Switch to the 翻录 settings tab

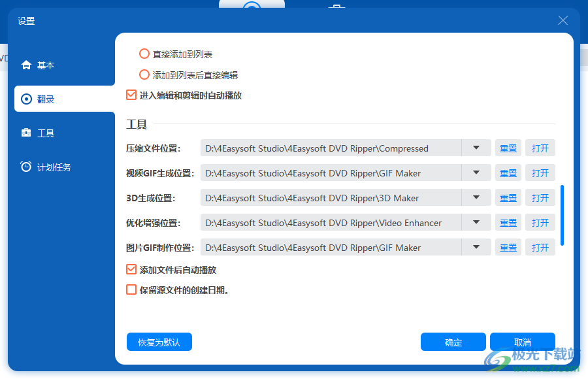click(x=65, y=99)
